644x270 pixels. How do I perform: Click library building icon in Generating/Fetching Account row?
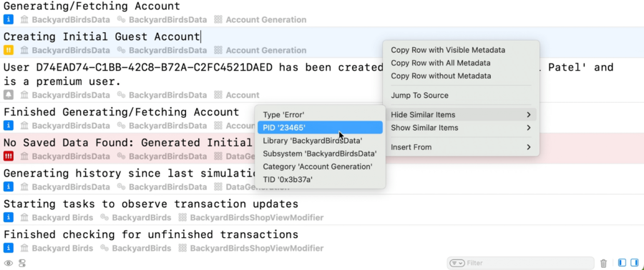(x=24, y=20)
